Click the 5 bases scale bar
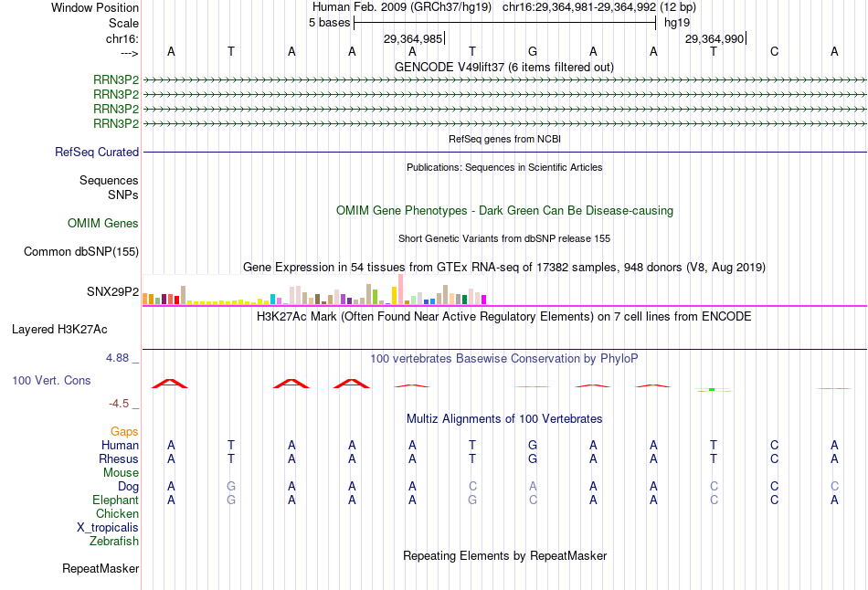The width and height of the screenshot is (868, 590). pyautogui.click(x=505, y=23)
